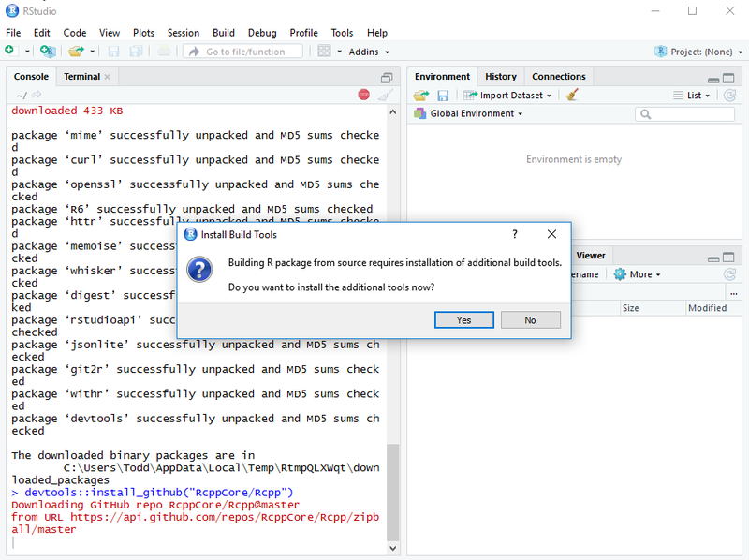Switch to the History tab

coord(501,77)
